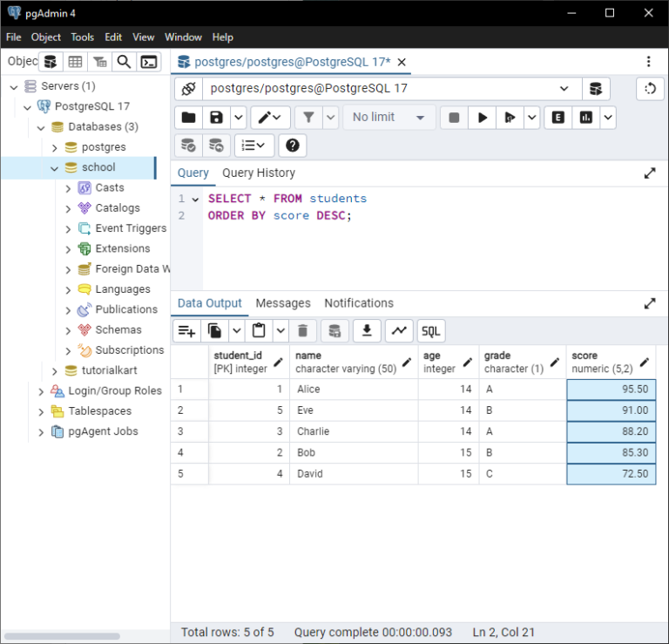
Task: Switch to the Messages tab
Action: pyautogui.click(x=283, y=303)
